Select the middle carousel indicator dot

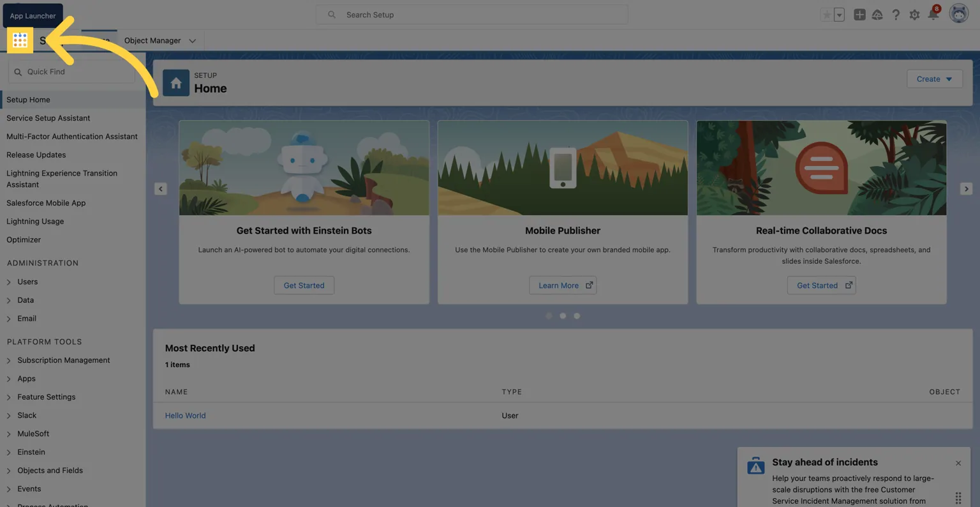coord(563,316)
